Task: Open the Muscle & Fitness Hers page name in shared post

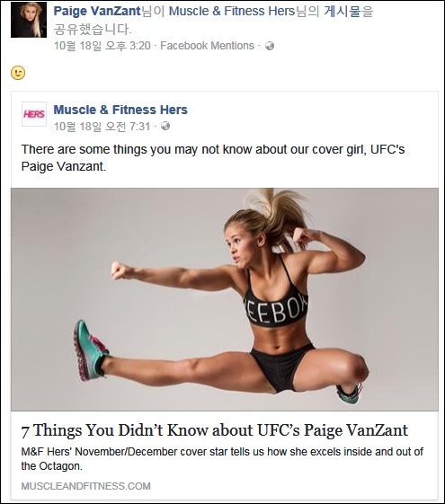Action: pyautogui.click(x=120, y=110)
